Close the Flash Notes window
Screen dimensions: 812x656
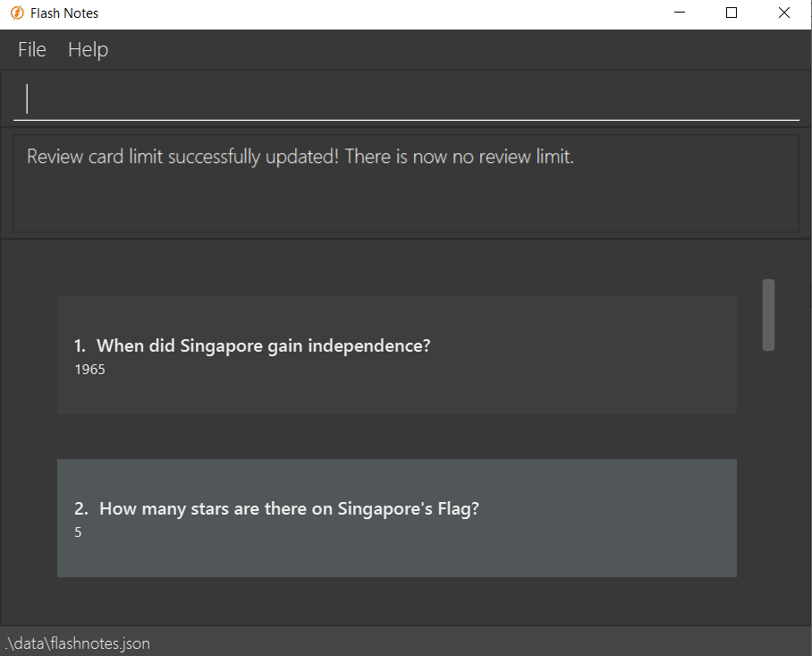coord(784,13)
